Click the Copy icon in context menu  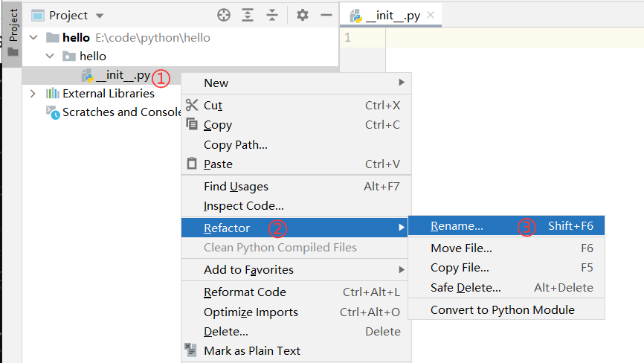click(192, 125)
